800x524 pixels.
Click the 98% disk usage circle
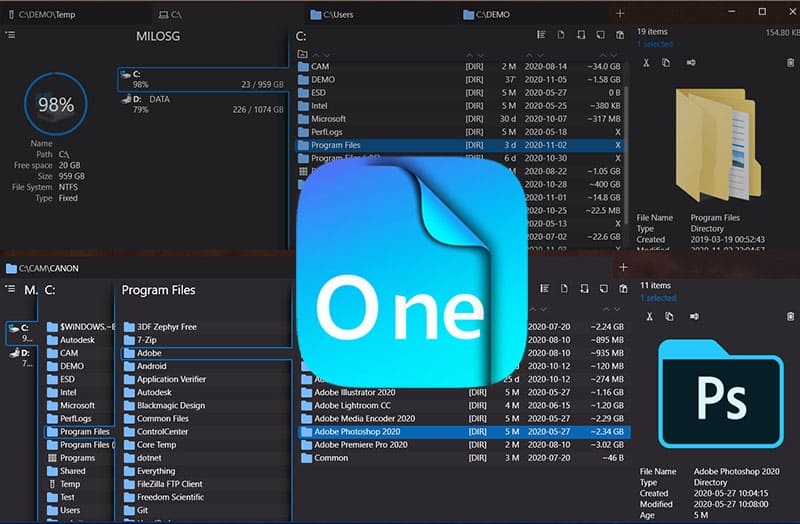tap(56, 104)
